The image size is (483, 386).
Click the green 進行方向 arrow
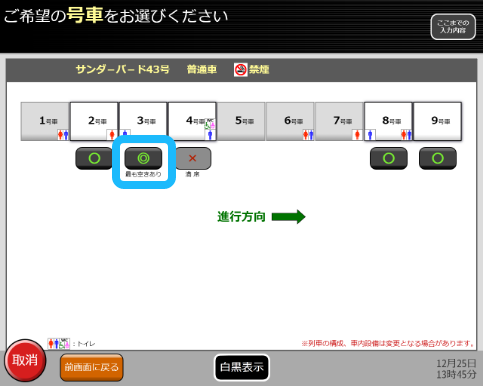pos(289,217)
